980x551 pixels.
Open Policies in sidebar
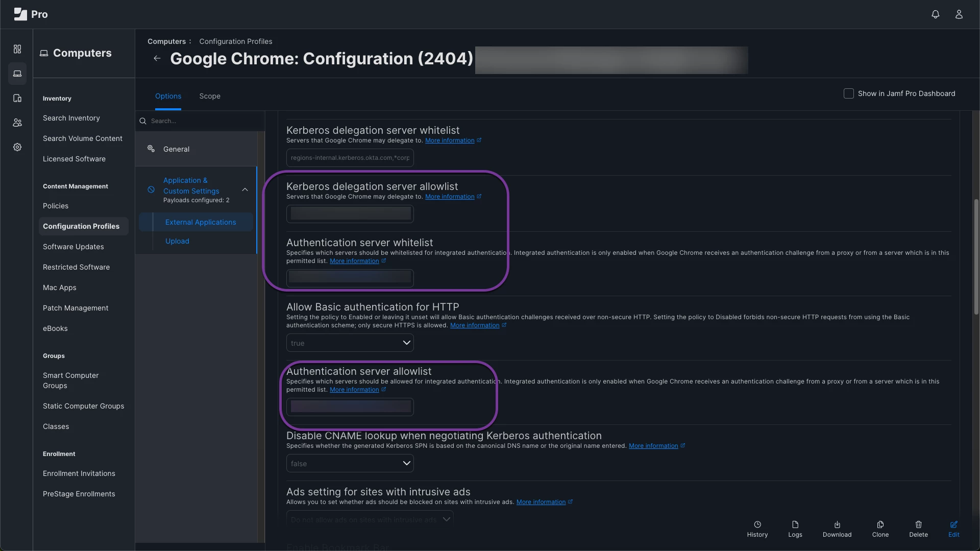(x=56, y=206)
